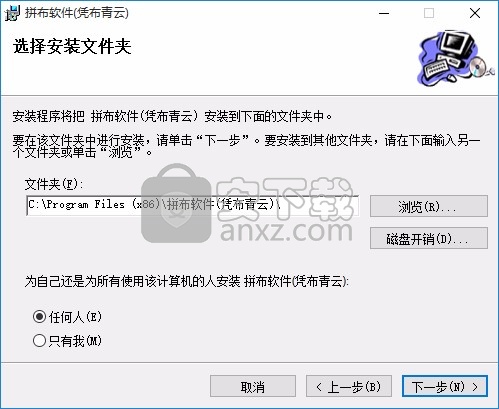Show disk cost via 磁盘开销(D)...

(429, 238)
